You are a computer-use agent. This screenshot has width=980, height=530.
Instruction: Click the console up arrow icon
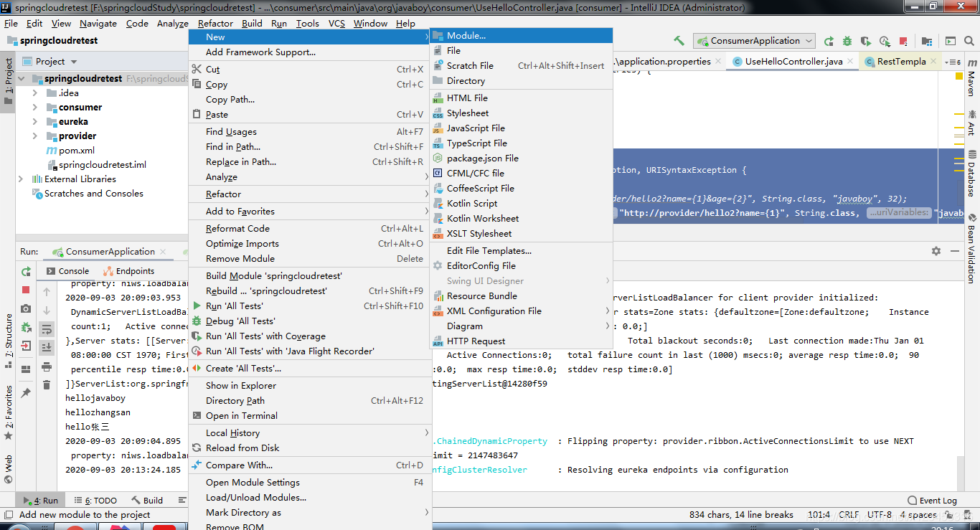(x=47, y=292)
